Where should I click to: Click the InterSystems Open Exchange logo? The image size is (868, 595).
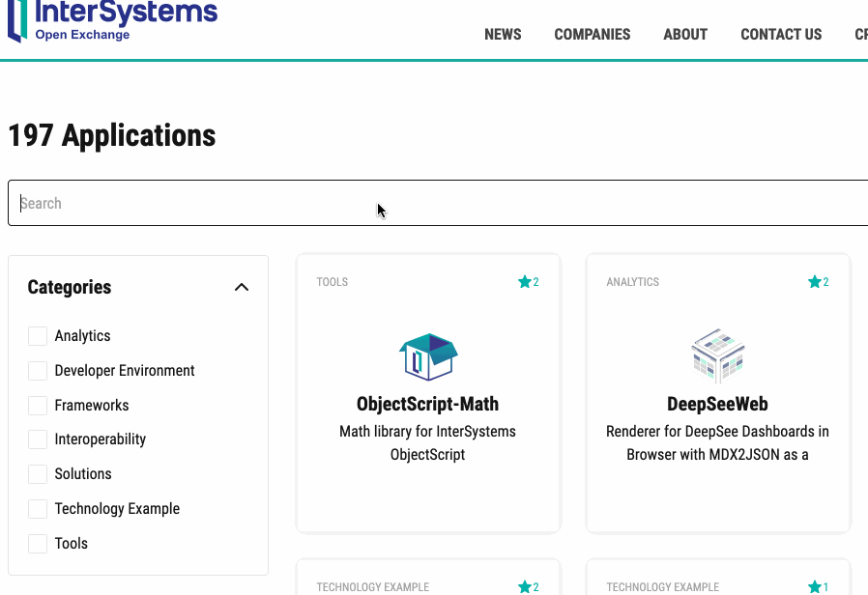coord(112,21)
